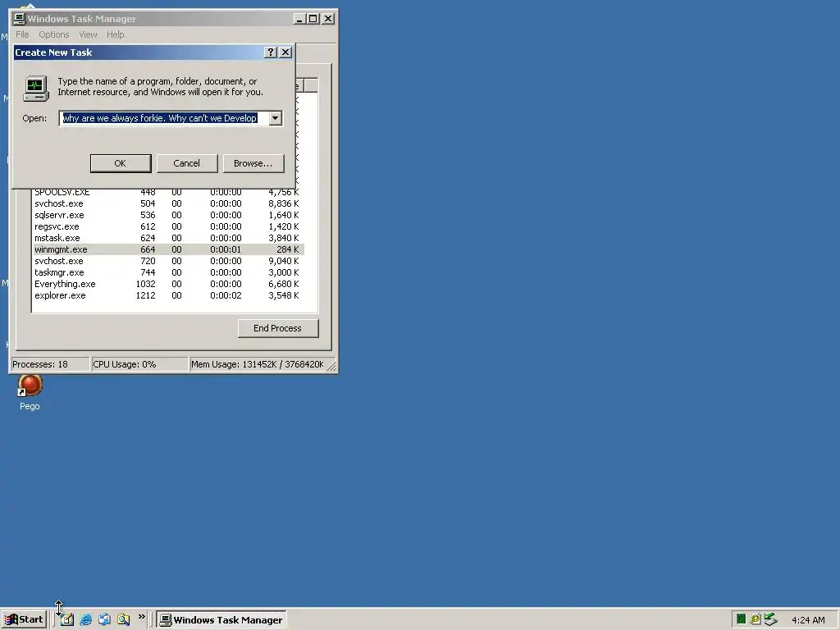Open Show Desktop quick launch icon
This screenshot has height=630, width=840.
coord(67,620)
